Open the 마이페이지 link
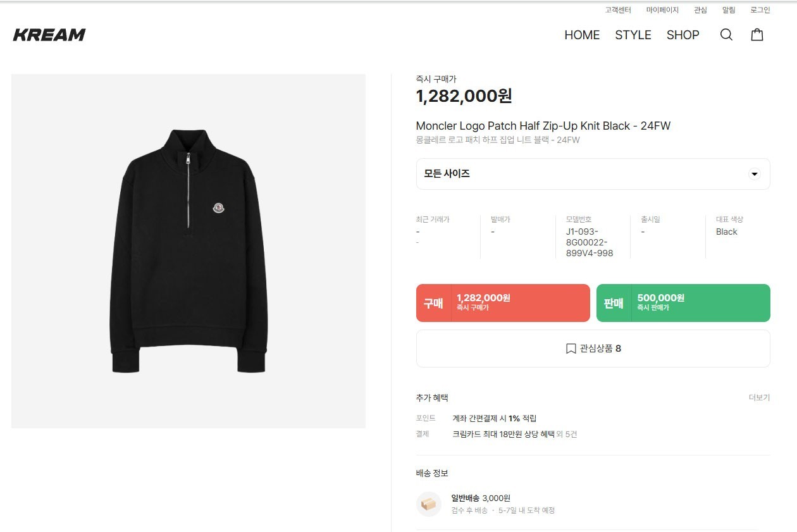Viewport: 797px width, 532px height. point(662,10)
